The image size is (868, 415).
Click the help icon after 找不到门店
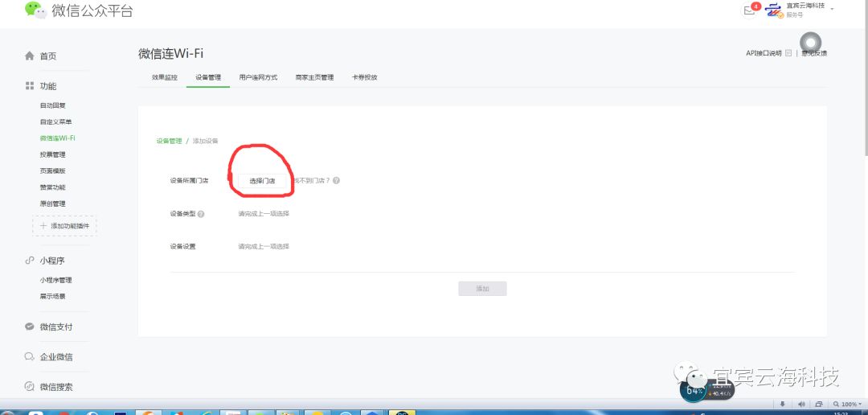pos(336,181)
